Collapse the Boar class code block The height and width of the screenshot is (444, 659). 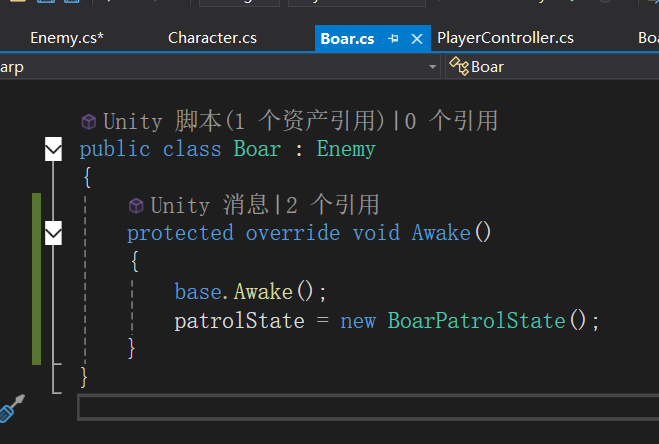click(x=53, y=150)
